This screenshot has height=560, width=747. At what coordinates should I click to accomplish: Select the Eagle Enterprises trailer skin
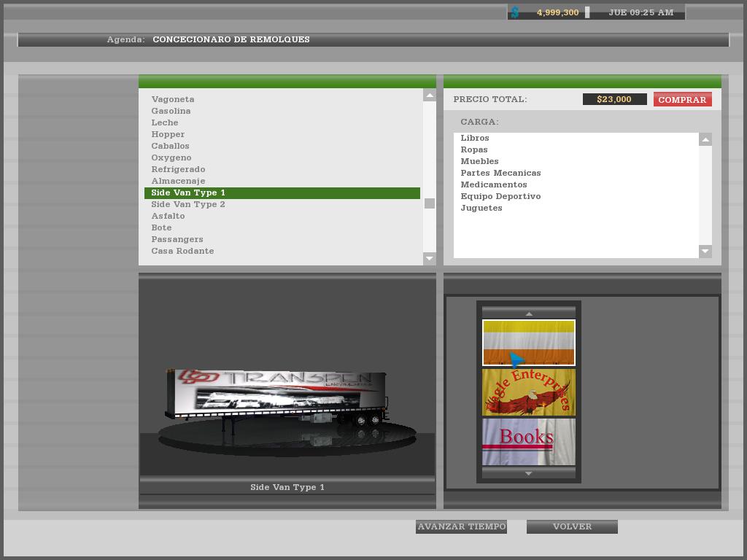(x=528, y=392)
